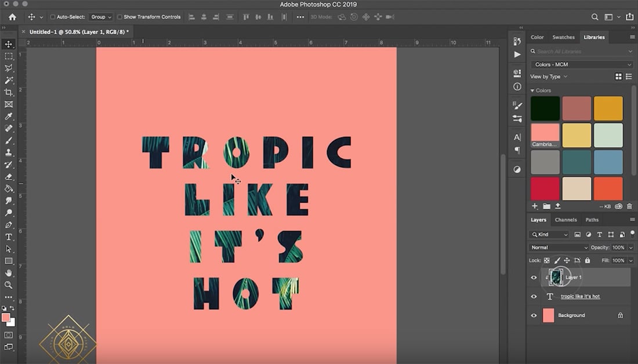Viewport: 638px width, 364px height.
Task: Select the Move tool
Action: [x=9, y=44]
